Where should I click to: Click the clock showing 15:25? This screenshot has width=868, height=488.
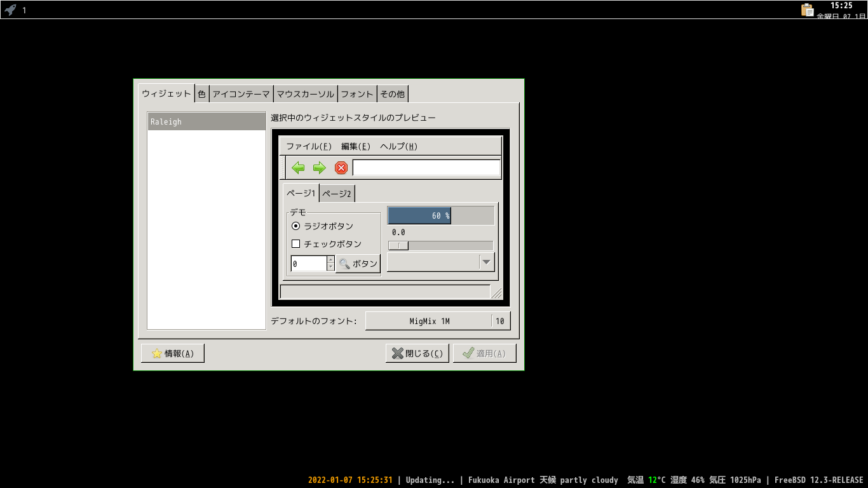click(841, 5)
